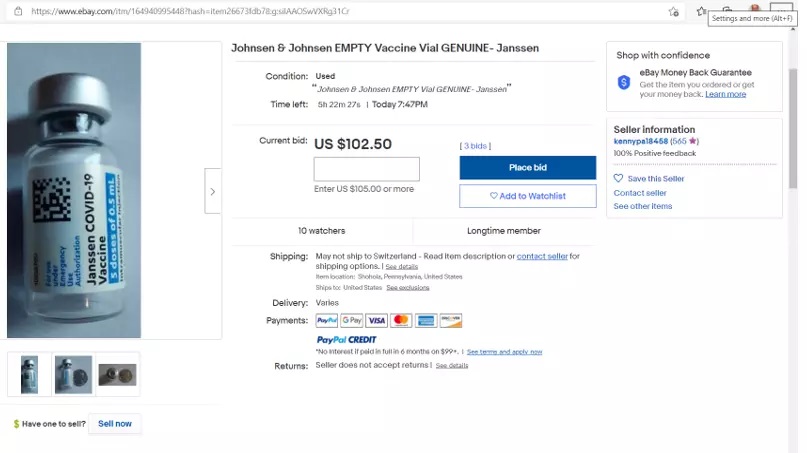
Task: Show next product photo with arrow
Action: (213, 191)
